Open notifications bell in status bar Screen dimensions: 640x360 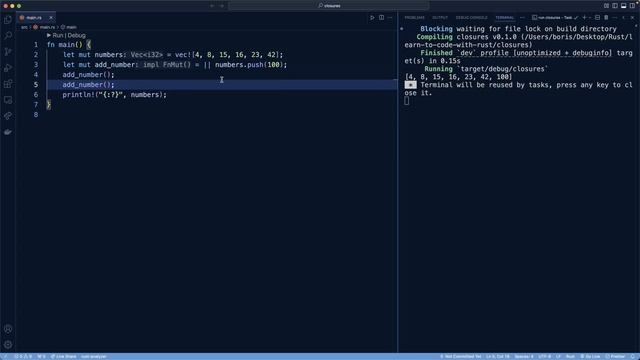tap(633, 357)
